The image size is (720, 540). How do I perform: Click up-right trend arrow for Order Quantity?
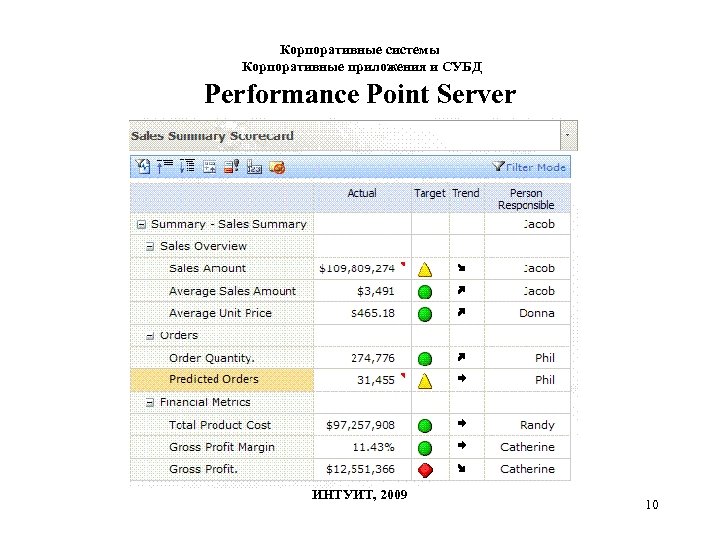pos(461,357)
